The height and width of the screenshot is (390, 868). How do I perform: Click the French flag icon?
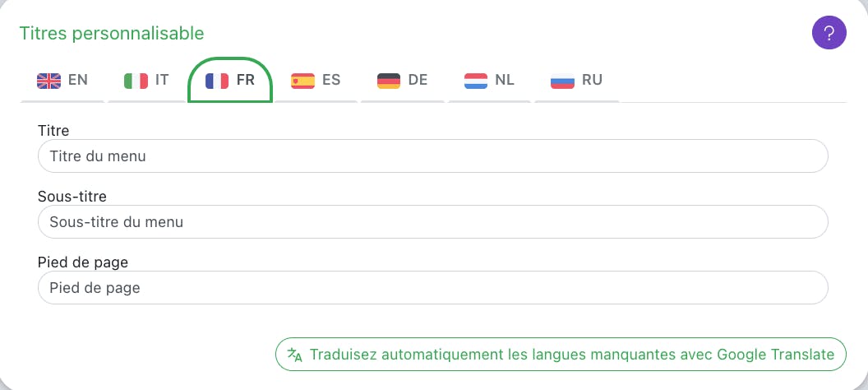click(217, 81)
